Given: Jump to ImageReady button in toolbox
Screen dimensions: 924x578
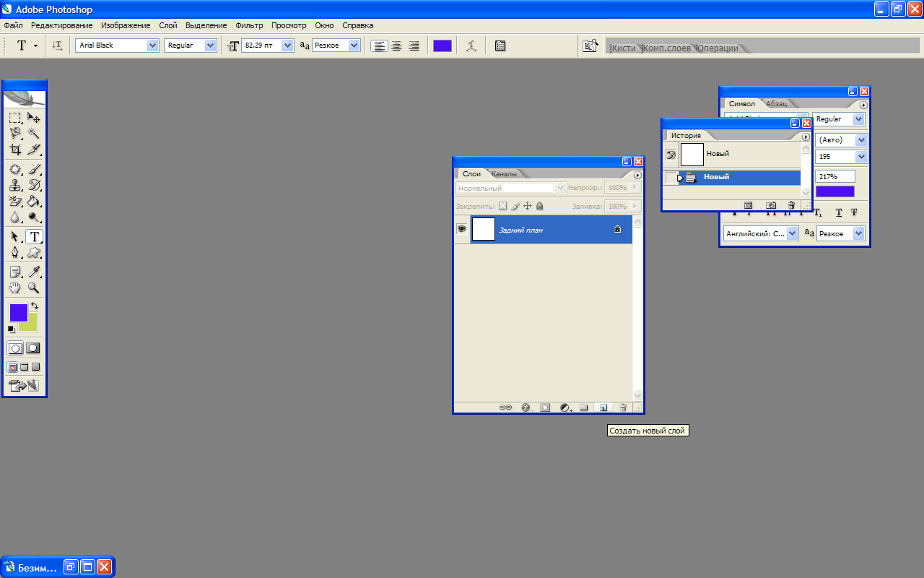Looking at the screenshot, I should point(23,386).
